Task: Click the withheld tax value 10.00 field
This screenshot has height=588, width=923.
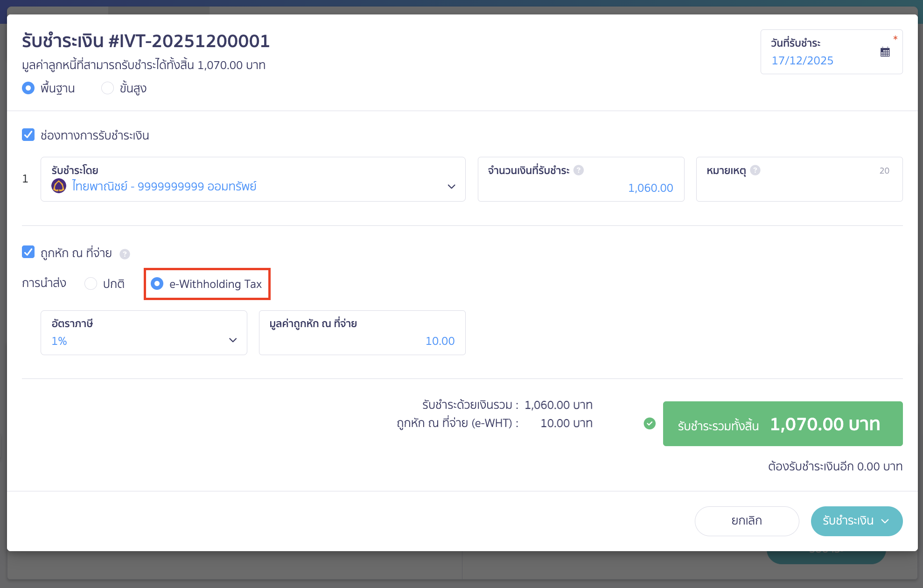Action: 362,341
